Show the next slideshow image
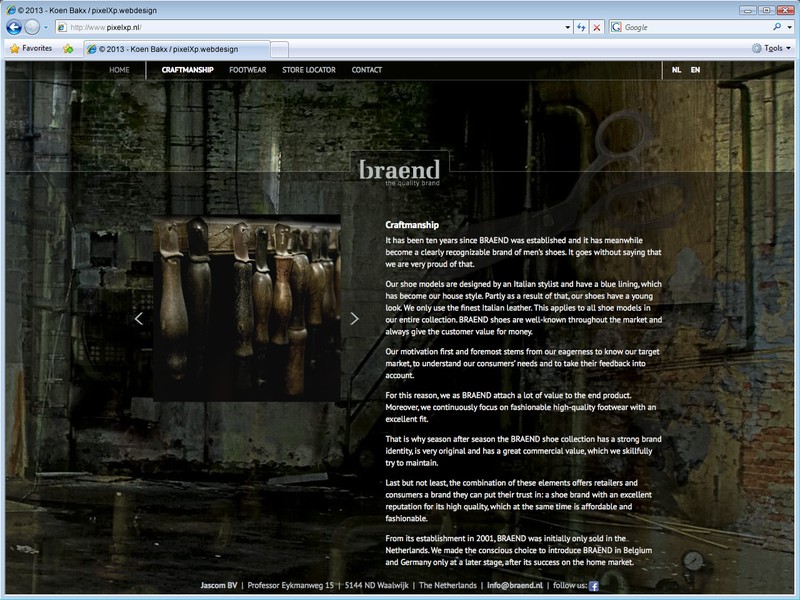Image resolution: width=800 pixels, height=600 pixels. click(354, 319)
